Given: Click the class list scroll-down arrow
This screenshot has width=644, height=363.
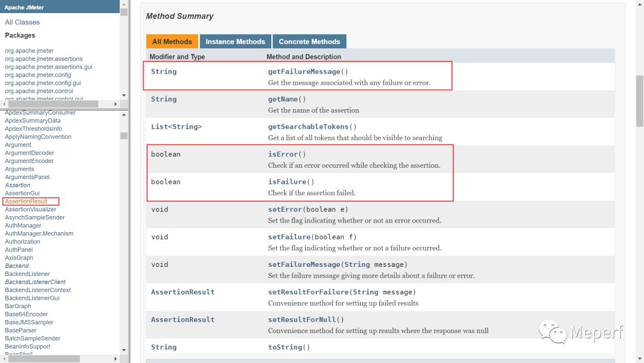Looking at the screenshot, I should coord(124,350).
